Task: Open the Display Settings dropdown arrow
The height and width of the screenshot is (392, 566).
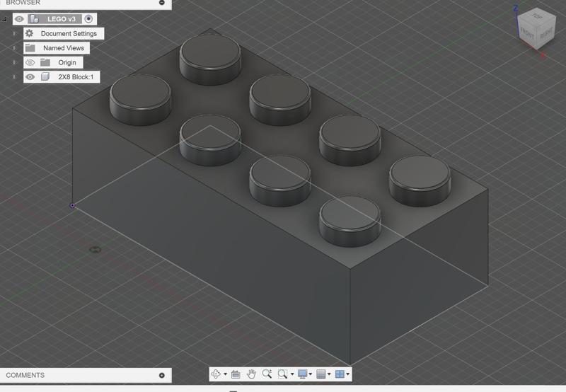Action: (x=311, y=374)
